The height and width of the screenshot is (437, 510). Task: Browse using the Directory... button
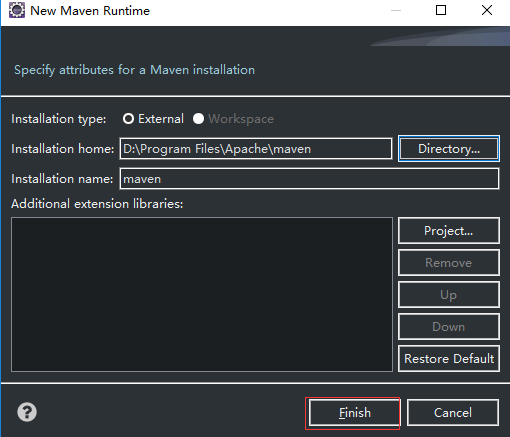449,149
